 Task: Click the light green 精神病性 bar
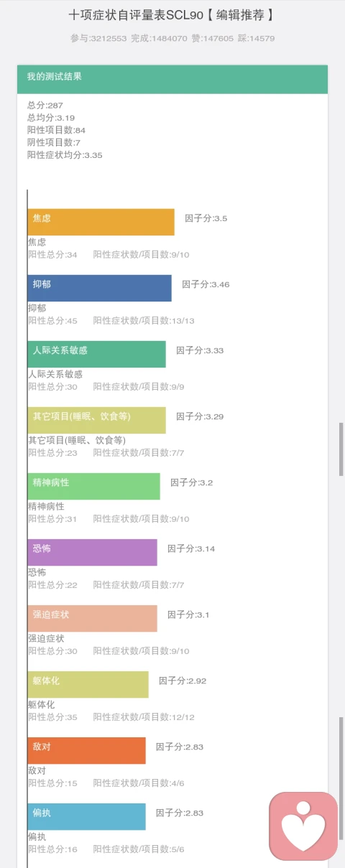93,486
